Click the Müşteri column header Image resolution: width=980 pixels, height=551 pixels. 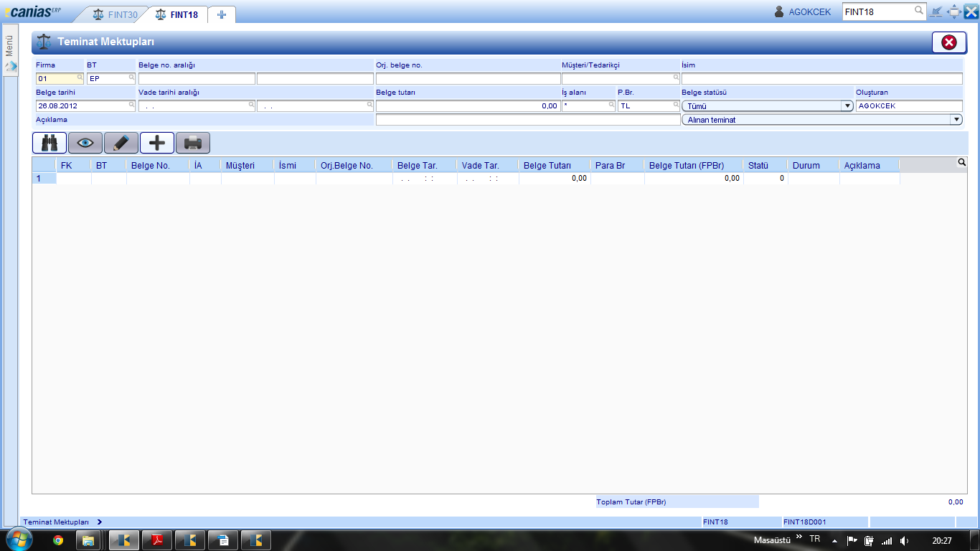tap(248, 166)
